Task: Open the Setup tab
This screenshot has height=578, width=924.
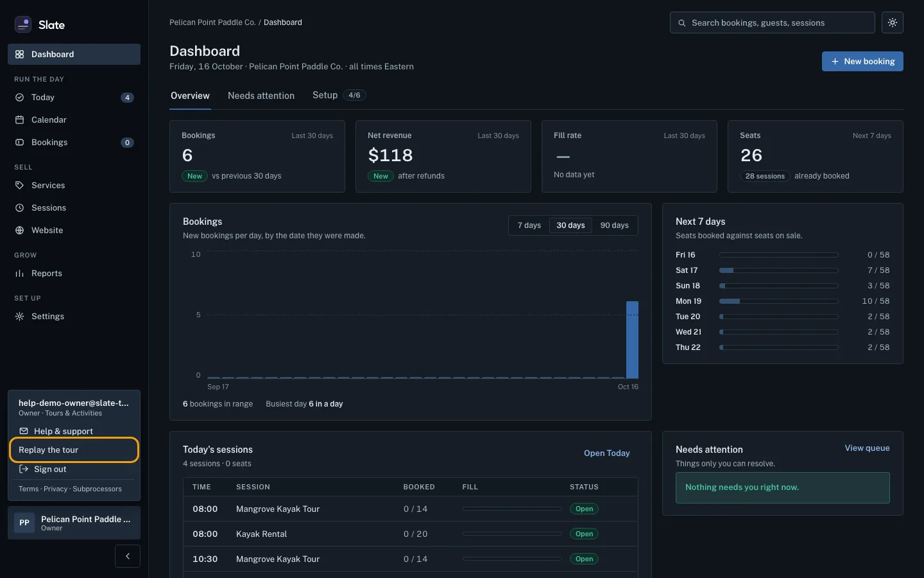Action: pyautogui.click(x=339, y=95)
